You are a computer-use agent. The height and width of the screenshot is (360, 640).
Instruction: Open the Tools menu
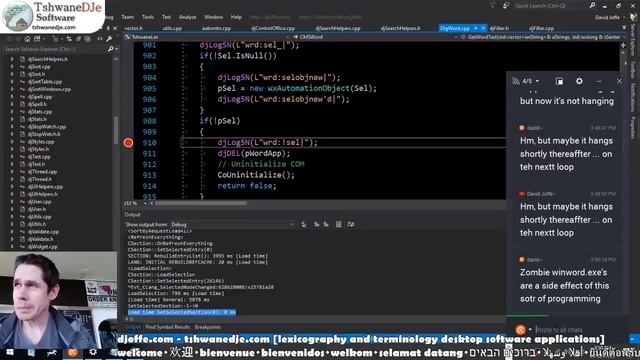(148, 17)
